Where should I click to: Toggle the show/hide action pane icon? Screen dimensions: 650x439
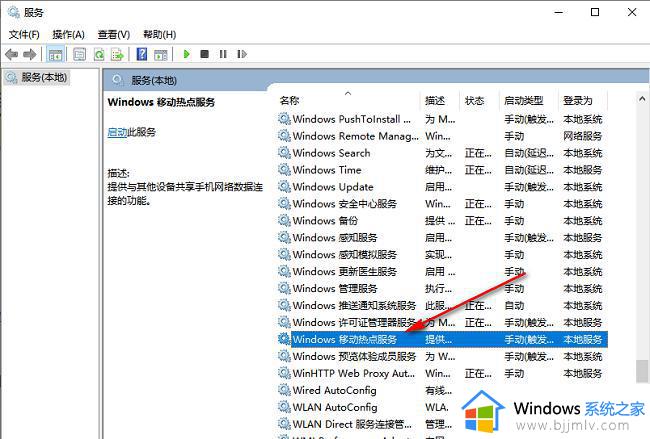160,54
